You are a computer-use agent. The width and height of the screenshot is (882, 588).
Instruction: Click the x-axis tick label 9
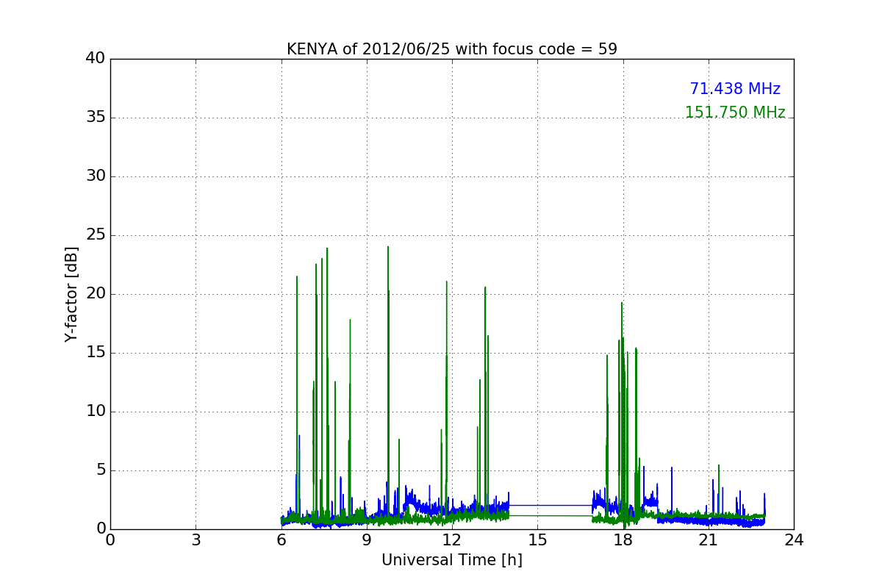coord(367,540)
